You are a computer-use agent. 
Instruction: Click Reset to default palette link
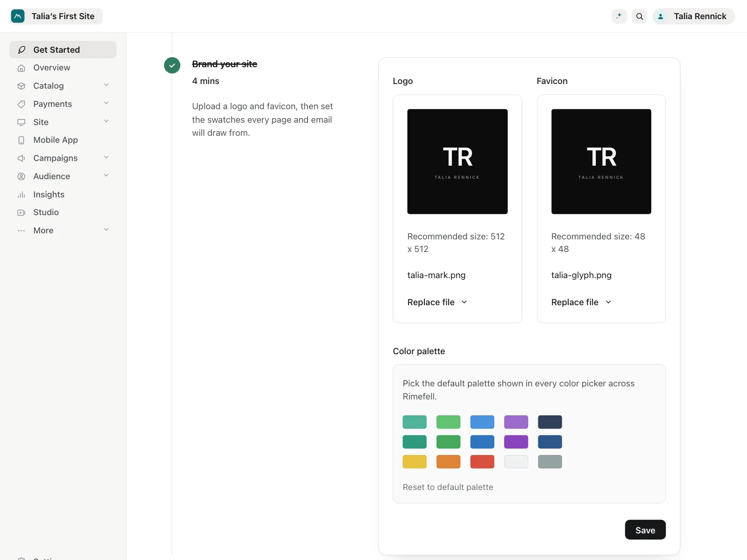click(x=448, y=487)
